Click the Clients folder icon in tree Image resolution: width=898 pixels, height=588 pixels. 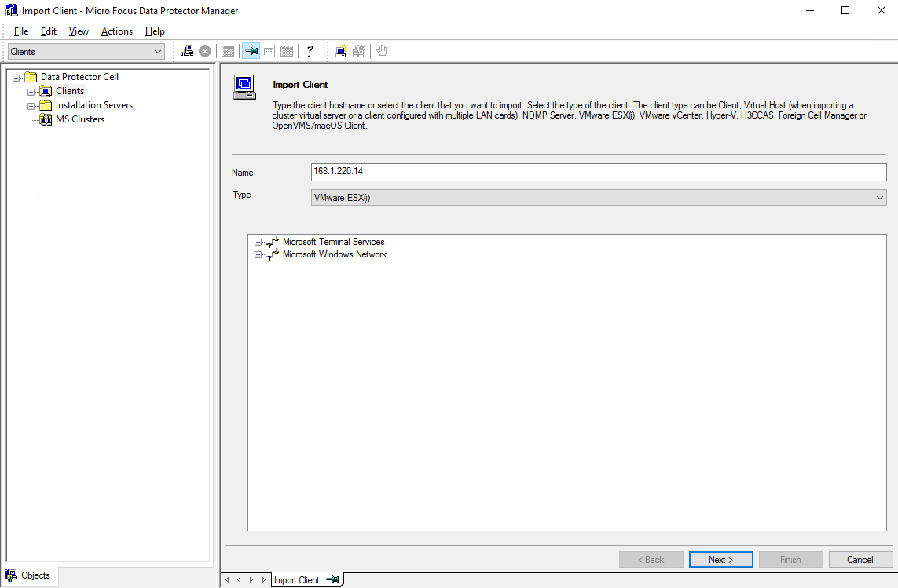pos(46,91)
